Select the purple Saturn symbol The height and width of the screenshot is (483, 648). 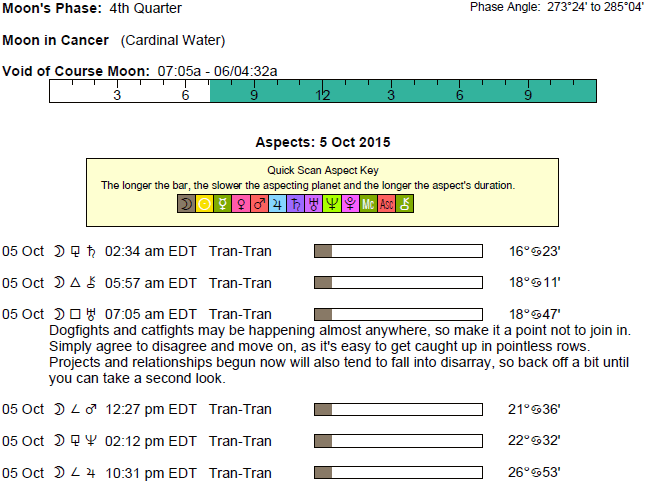click(x=295, y=204)
